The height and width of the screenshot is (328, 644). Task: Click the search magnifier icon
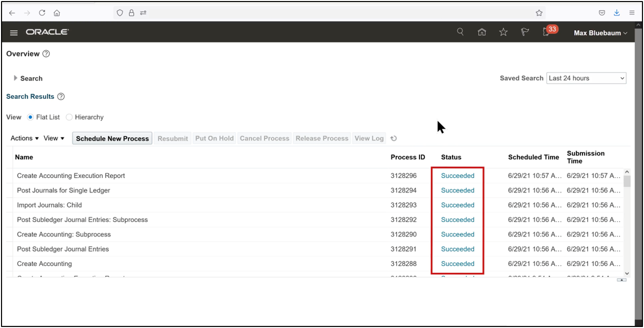(460, 32)
